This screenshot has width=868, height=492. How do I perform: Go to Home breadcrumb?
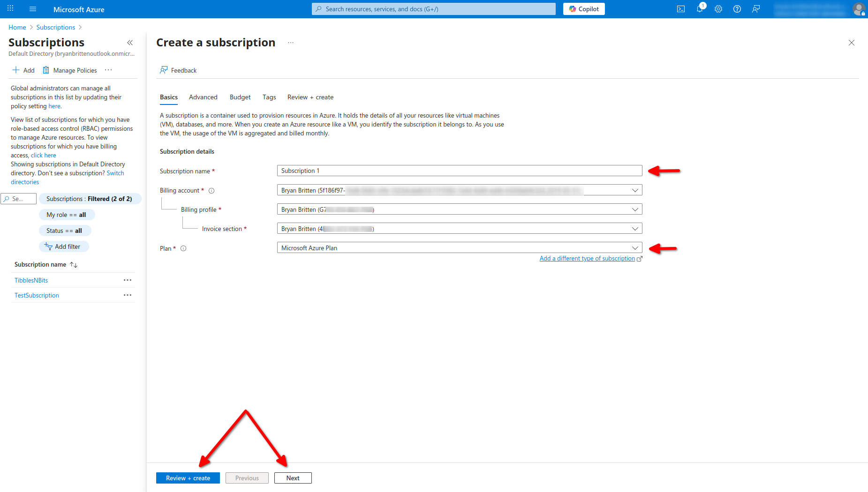(x=17, y=27)
